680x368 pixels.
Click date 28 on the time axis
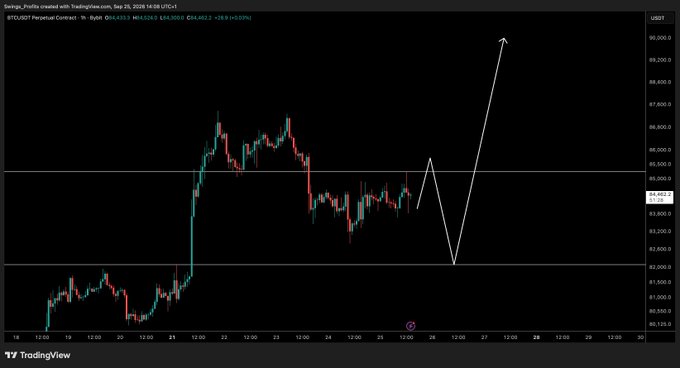click(536, 337)
